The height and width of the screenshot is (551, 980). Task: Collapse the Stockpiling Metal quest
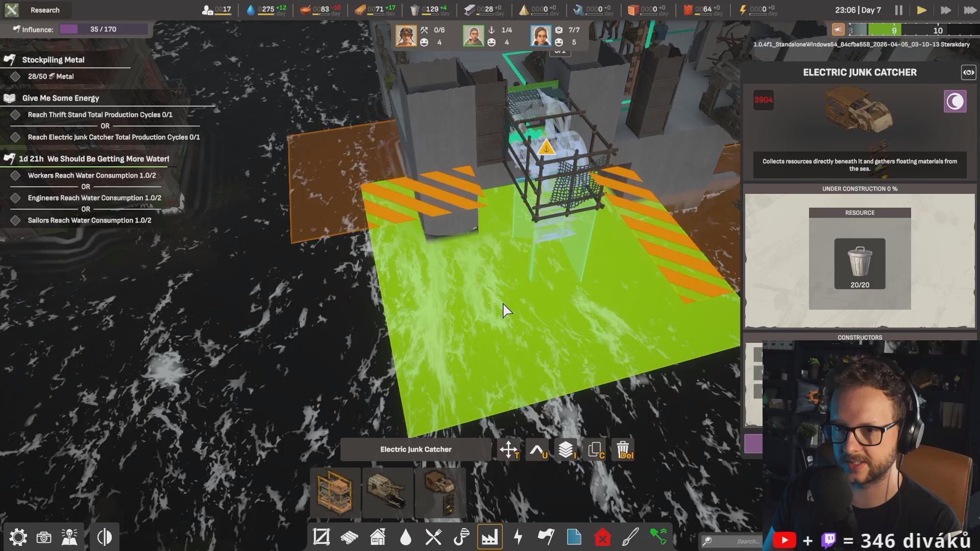[x=53, y=60]
